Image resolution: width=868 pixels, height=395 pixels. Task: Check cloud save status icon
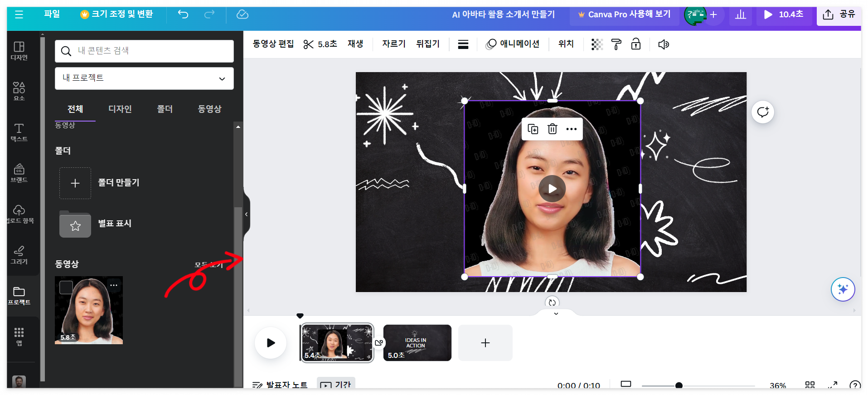(x=242, y=15)
